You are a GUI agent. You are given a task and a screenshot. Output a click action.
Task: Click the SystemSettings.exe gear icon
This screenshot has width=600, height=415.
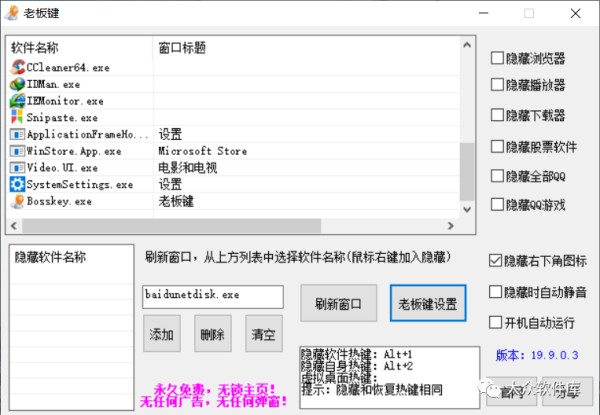[17, 184]
